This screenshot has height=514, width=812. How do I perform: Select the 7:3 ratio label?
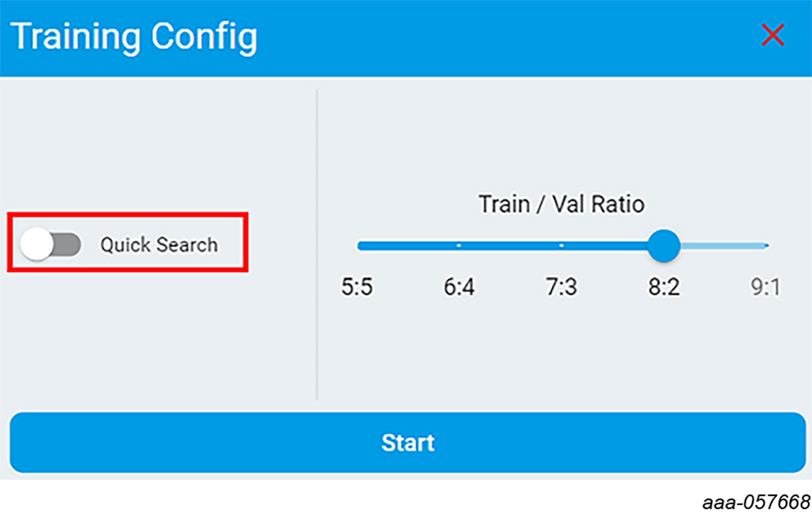tap(561, 287)
